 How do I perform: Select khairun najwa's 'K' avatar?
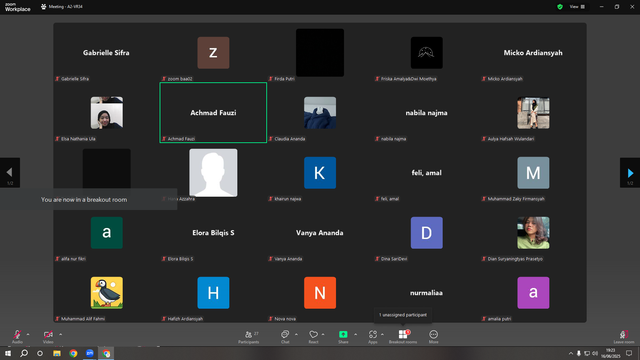pos(320,173)
